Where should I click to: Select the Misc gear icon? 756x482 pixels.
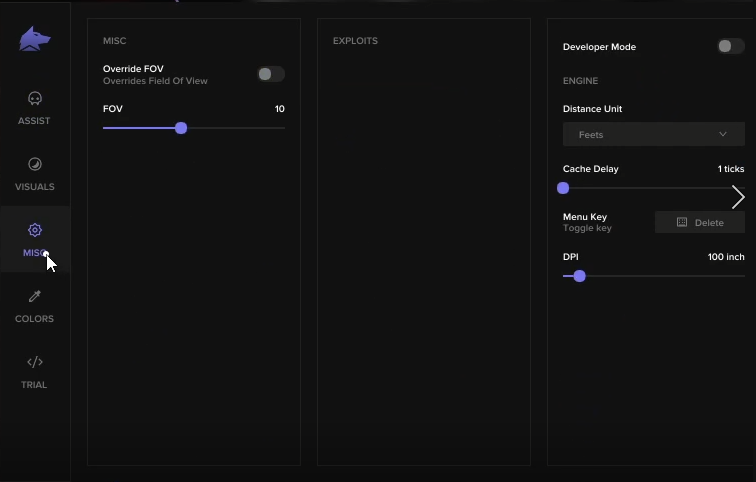pyautogui.click(x=35, y=230)
